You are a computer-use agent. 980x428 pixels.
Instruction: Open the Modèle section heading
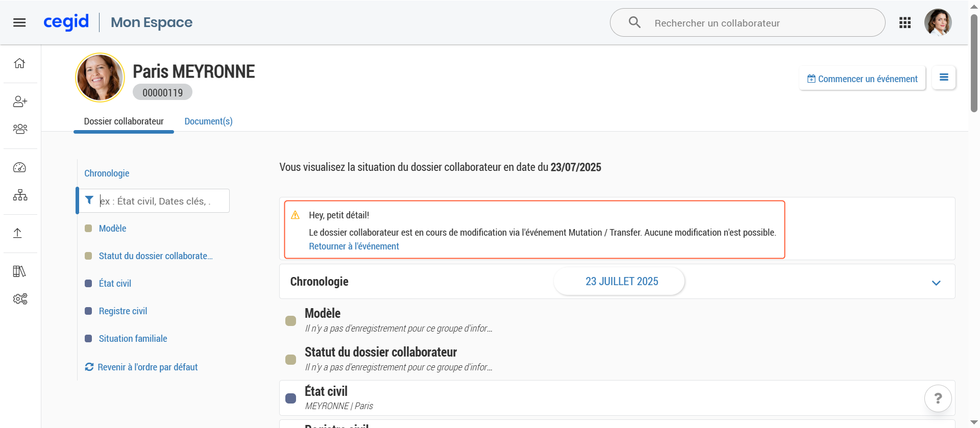323,313
